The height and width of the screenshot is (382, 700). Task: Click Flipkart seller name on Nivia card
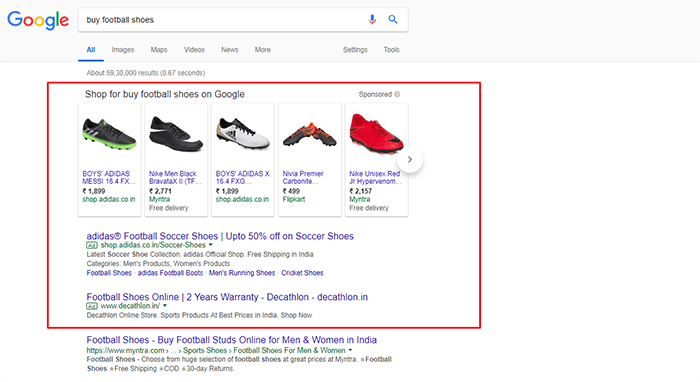[x=294, y=199]
